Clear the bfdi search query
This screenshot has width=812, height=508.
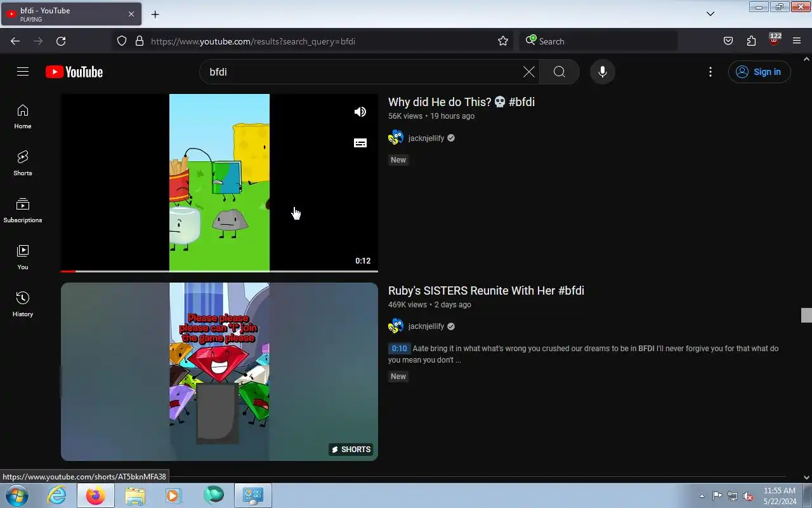tap(528, 72)
